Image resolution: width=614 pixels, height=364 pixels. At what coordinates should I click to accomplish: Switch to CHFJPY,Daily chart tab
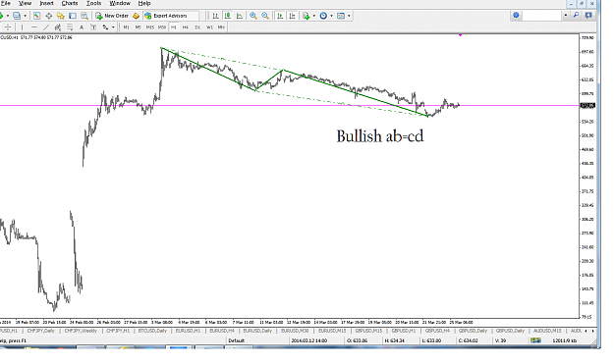[x=40, y=331]
